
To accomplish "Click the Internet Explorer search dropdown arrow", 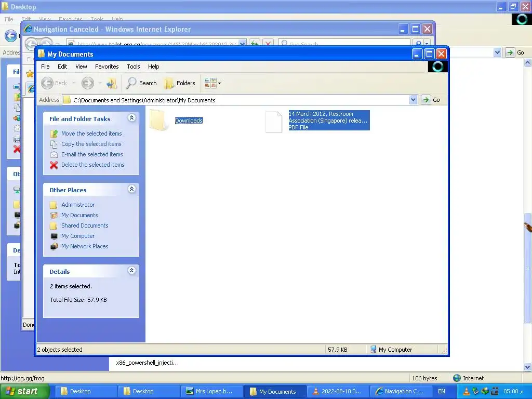I will point(427,43).
